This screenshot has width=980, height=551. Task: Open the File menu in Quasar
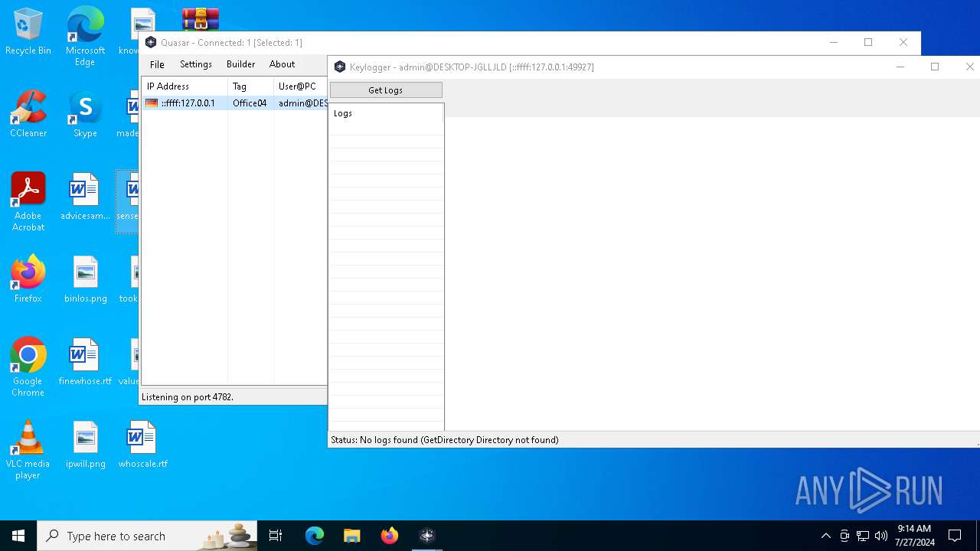(157, 64)
